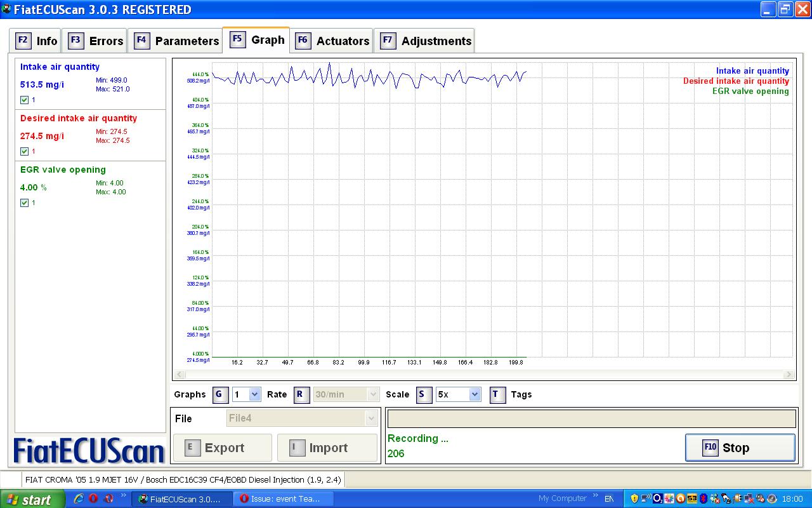Click the Min: 499.0 reading
This screenshot has width=812, height=508.
pyautogui.click(x=112, y=81)
